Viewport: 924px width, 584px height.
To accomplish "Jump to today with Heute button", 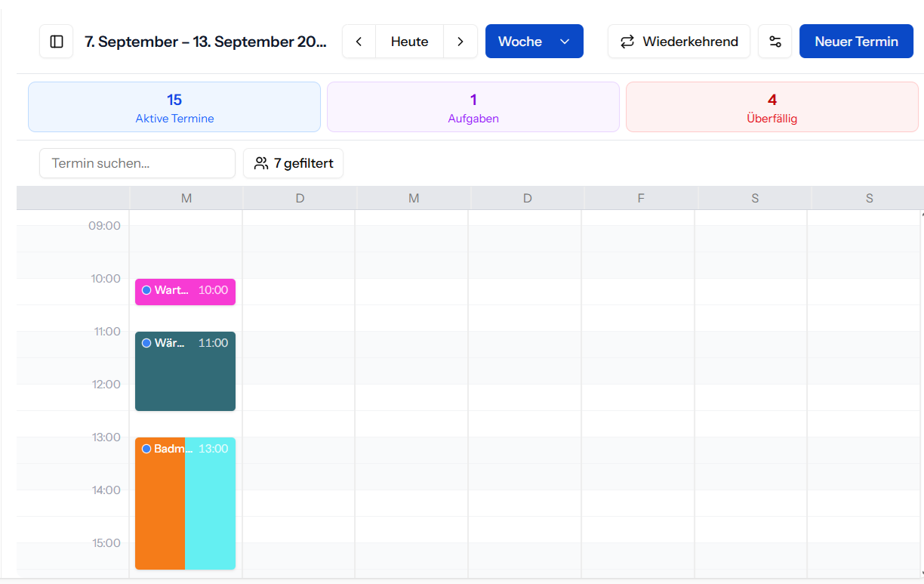I will 410,42.
